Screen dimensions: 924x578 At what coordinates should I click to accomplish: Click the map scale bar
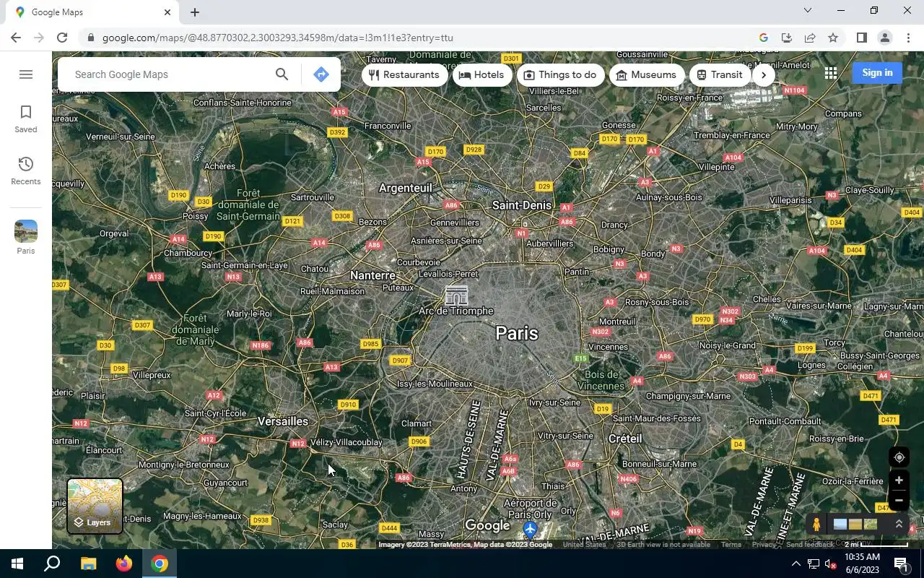[876, 545]
